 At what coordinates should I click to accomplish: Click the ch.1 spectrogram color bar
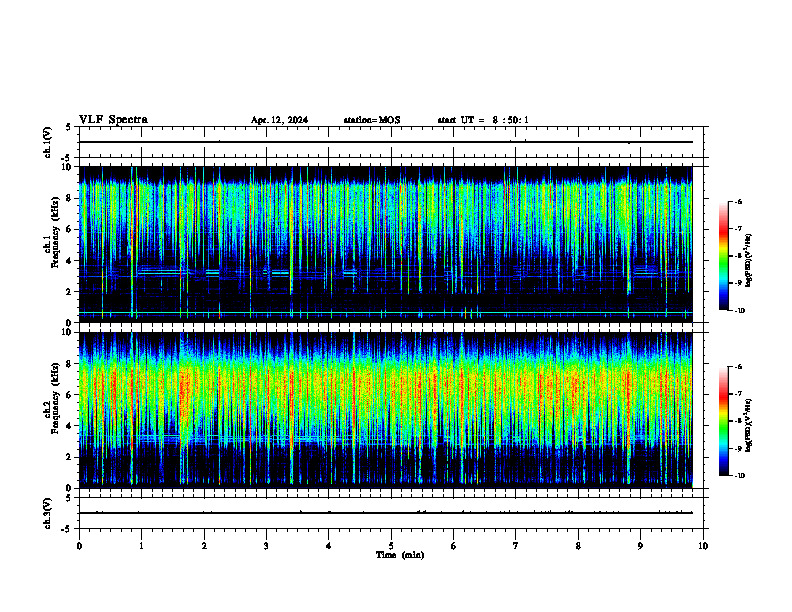tap(723, 256)
